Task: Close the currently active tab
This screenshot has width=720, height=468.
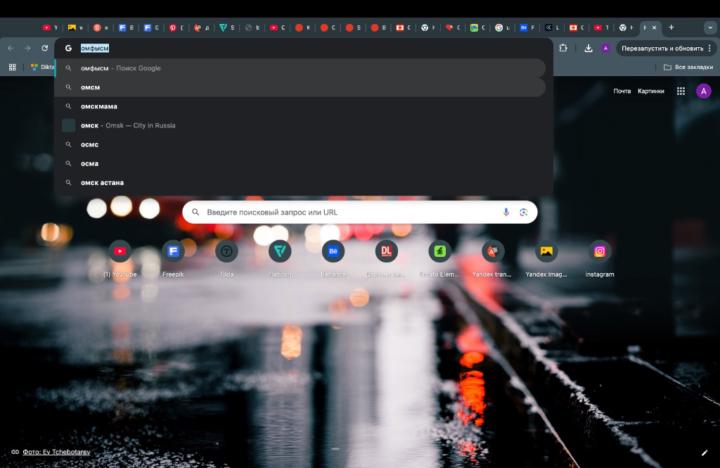Action: point(654,28)
